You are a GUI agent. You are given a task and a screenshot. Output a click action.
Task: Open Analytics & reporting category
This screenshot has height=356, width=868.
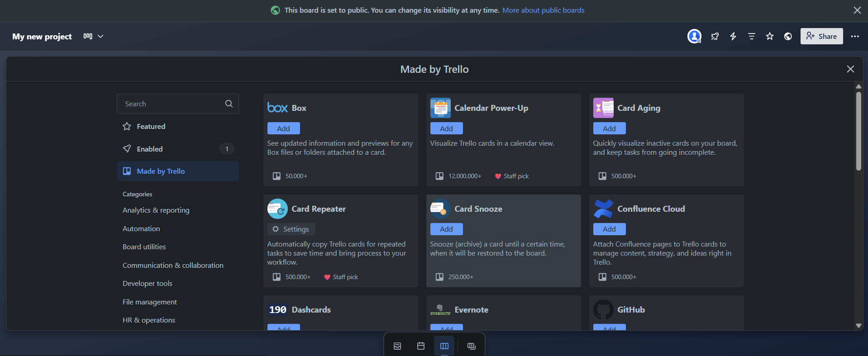click(x=156, y=210)
